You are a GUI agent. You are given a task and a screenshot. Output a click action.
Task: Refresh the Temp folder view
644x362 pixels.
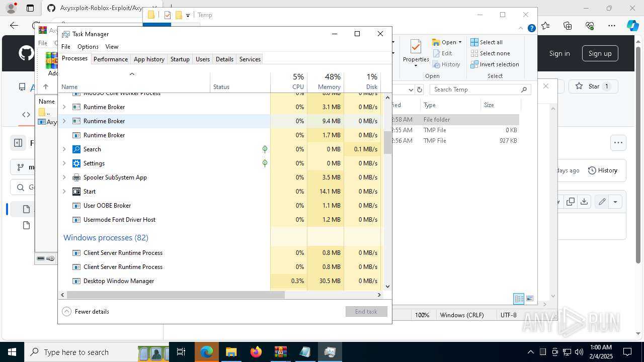(x=420, y=89)
